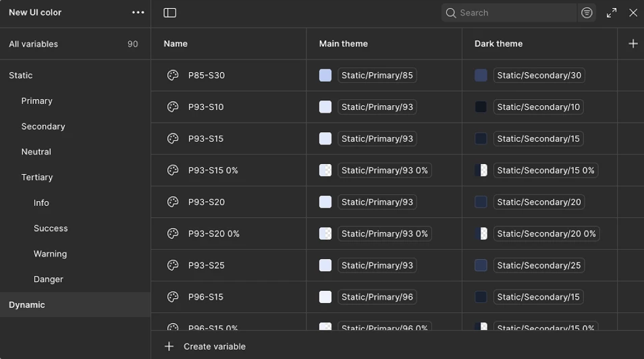644x359 pixels.
Task: Open the Static group in sidebar
Action: coord(21,76)
